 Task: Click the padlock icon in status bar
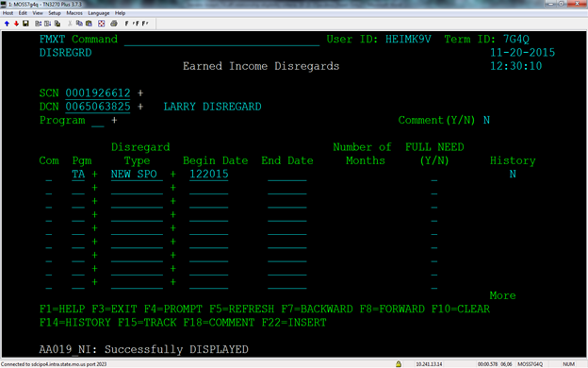click(x=399, y=364)
